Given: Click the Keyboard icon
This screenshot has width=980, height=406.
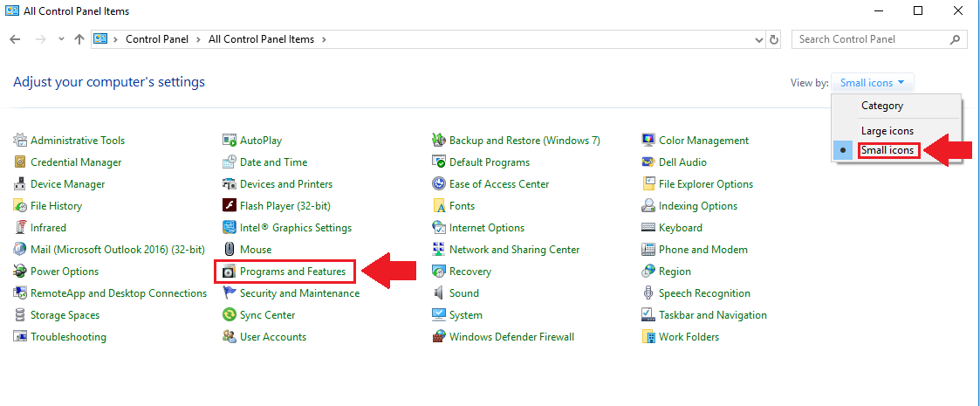Looking at the screenshot, I should coord(648,228).
